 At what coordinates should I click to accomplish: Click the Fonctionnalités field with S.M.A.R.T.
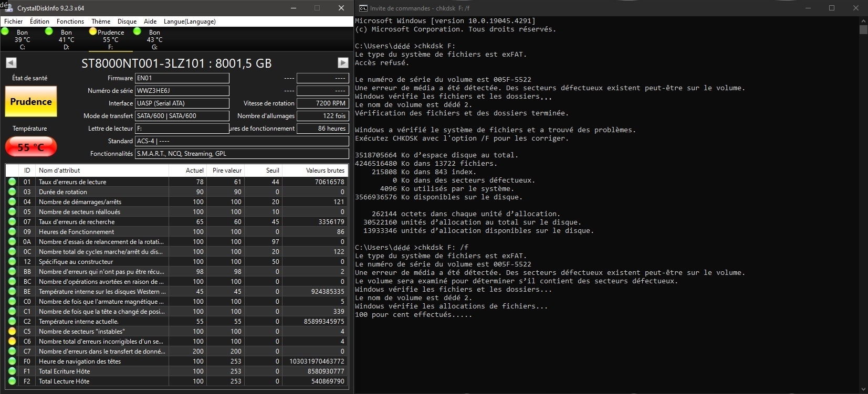(242, 154)
